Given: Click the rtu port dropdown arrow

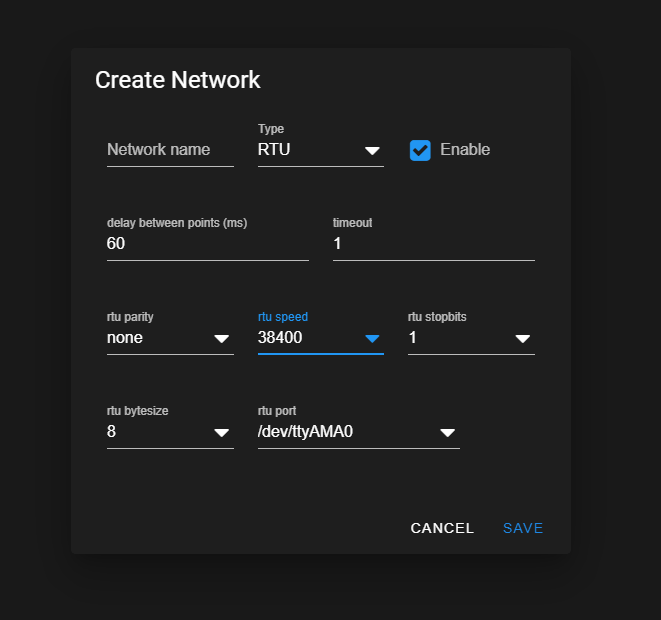Looking at the screenshot, I should 447,432.
